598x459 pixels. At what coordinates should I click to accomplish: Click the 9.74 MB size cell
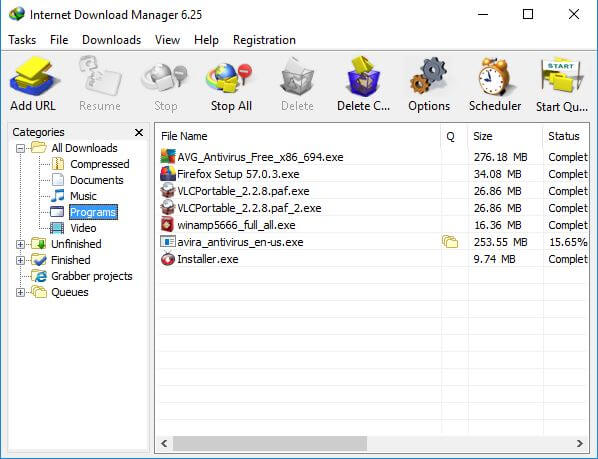coord(494,259)
